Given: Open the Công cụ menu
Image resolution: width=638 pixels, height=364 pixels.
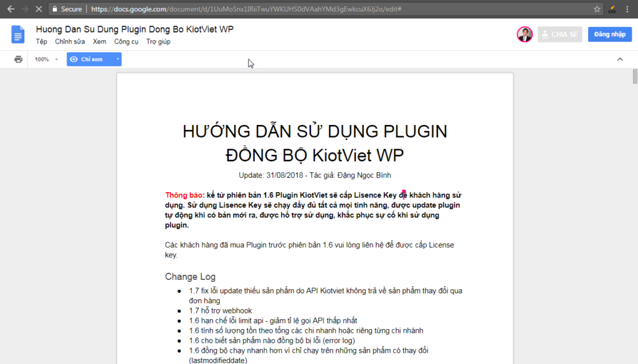Looking at the screenshot, I should tap(126, 42).
